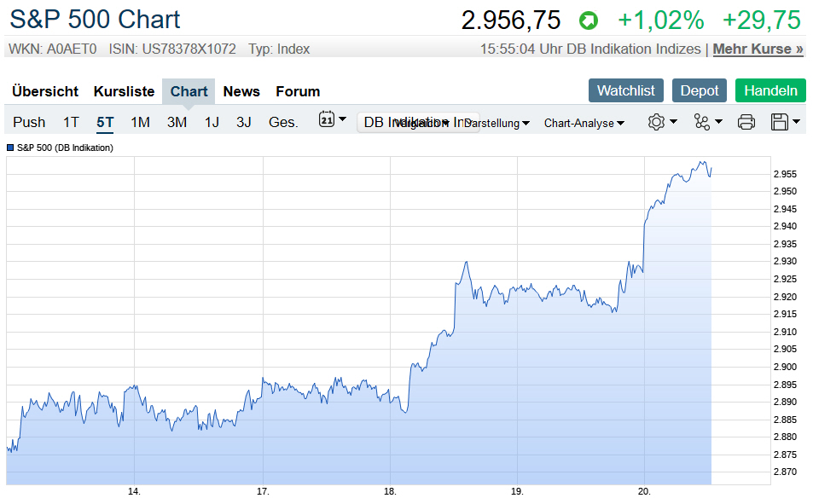Click the 2.870 price axis label

[x=785, y=472]
